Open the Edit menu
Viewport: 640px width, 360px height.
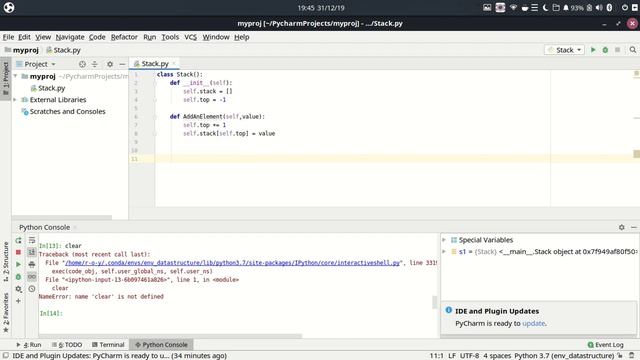(x=24, y=37)
